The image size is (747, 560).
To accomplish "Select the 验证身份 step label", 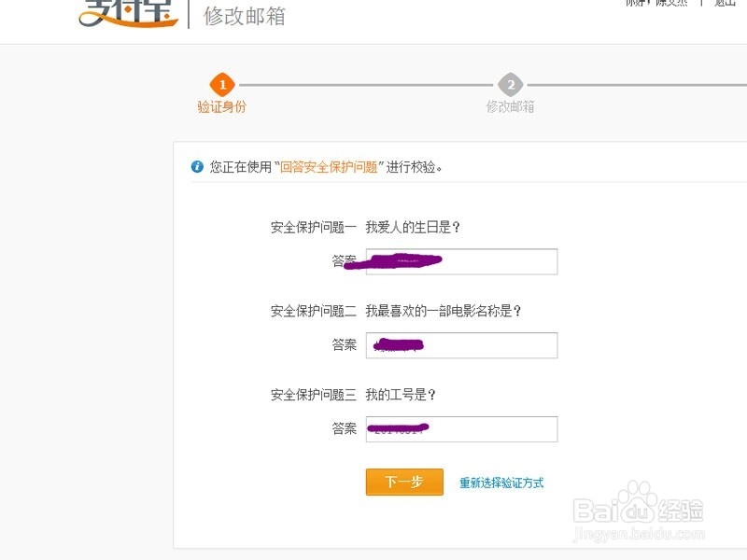I will click(222, 106).
